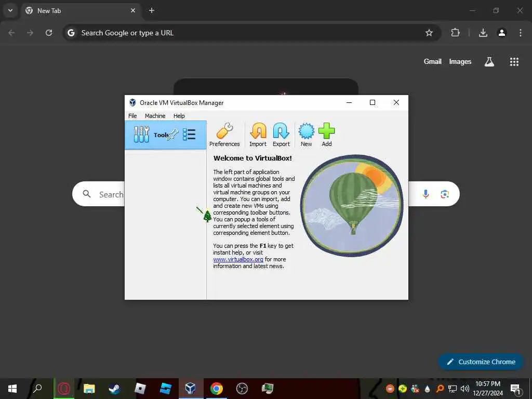
Task: Open the File menu in VirtualBox
Action: click(132, 116)
